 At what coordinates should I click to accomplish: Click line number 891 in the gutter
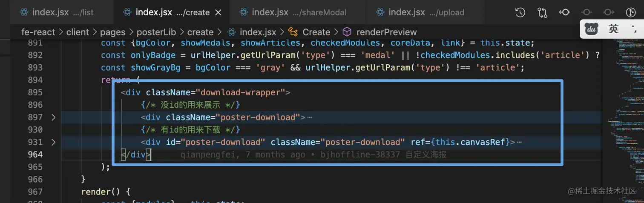point(35,43)
